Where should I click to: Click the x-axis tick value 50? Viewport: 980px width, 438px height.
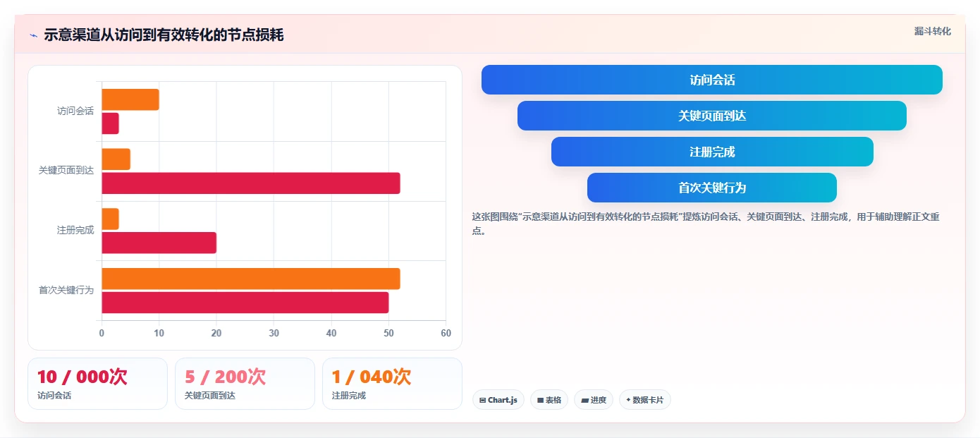(388, 334)
